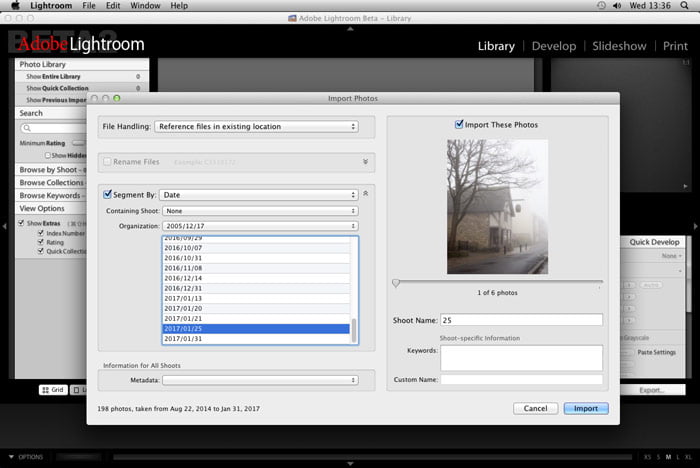Screen dimensions: 700x468
Task: Click the Keywords text box
Action: [521, 358]
